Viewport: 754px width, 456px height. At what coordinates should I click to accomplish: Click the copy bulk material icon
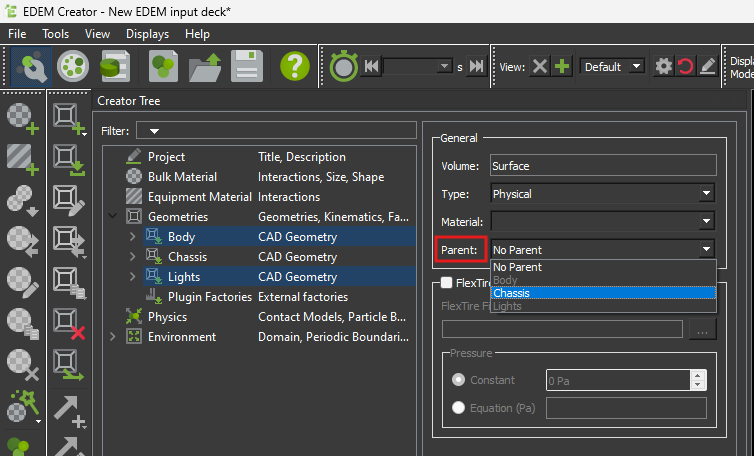click(22, 323)
